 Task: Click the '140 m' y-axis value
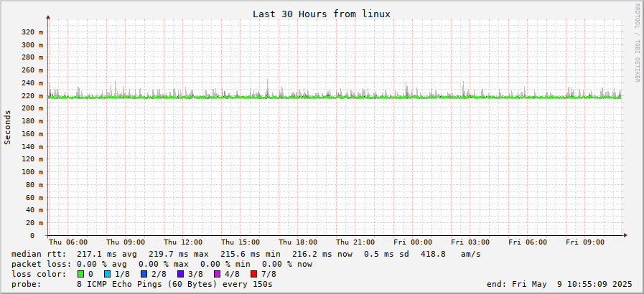[32, 146]
